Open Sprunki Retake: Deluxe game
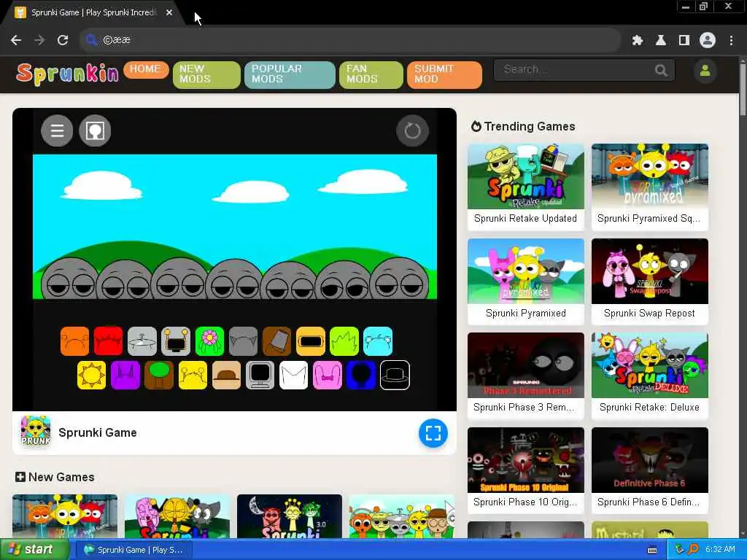The width and height of the screenshot is (747, 560). point(650,376)
